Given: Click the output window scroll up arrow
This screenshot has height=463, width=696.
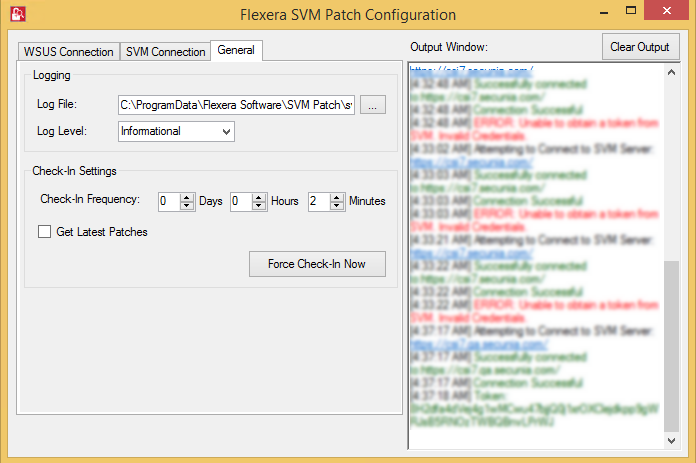Looking at the screenshot, I should 672,72.
